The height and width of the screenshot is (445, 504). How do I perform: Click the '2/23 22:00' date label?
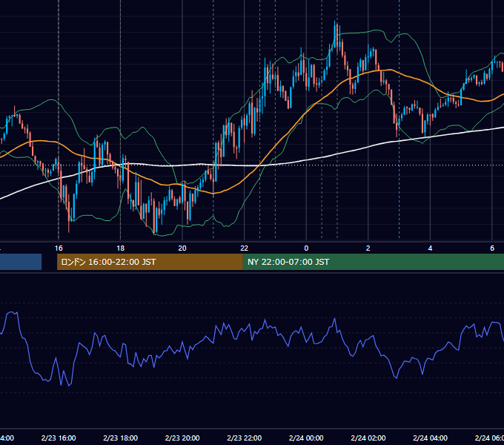(245, 438)
